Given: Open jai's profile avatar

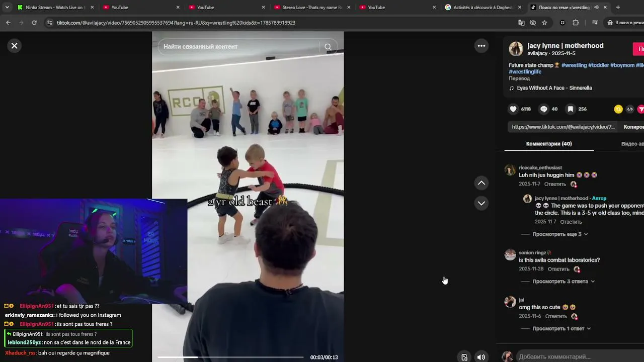Looking at the screenshot, I should coord(510,302).
